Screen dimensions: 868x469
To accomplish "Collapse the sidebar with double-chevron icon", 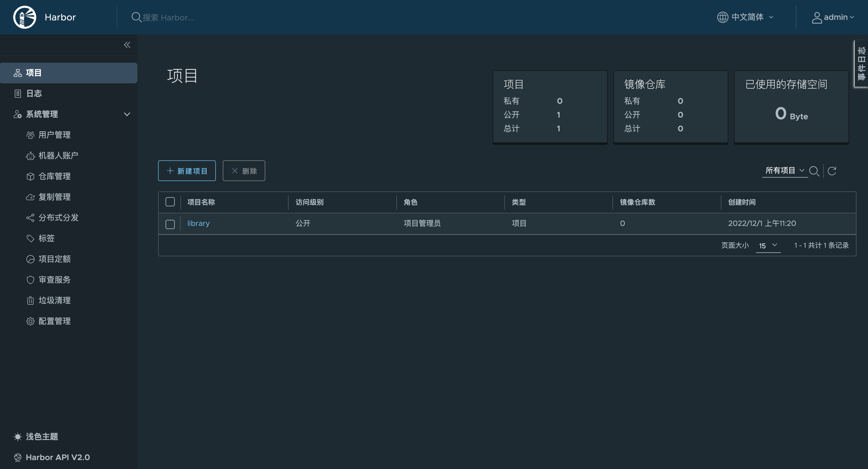I will tap(127, 45).
